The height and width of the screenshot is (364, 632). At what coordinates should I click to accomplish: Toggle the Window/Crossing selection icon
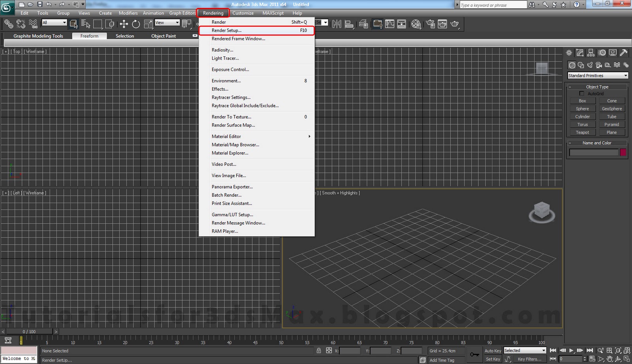(110, 24)
